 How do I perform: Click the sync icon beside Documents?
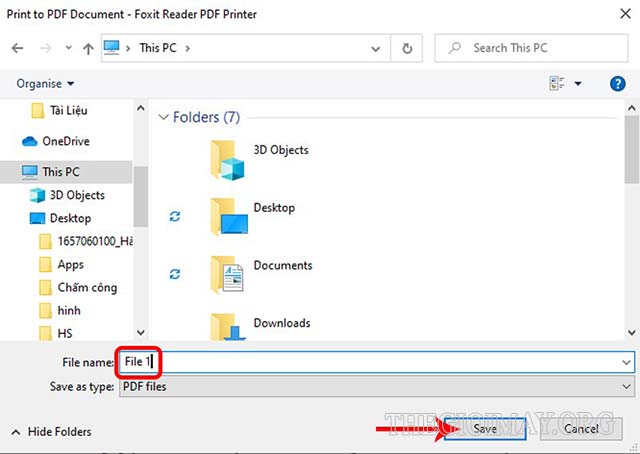[175, 274]
